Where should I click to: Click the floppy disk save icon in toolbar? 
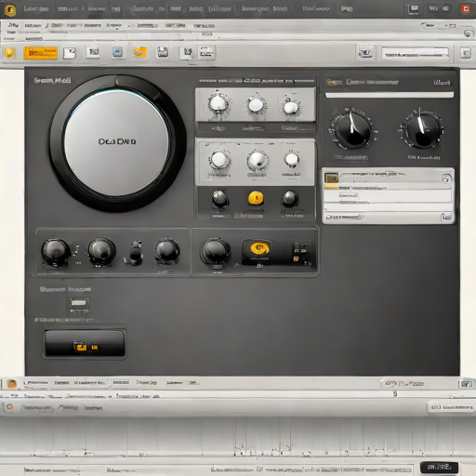click(163, 52)
